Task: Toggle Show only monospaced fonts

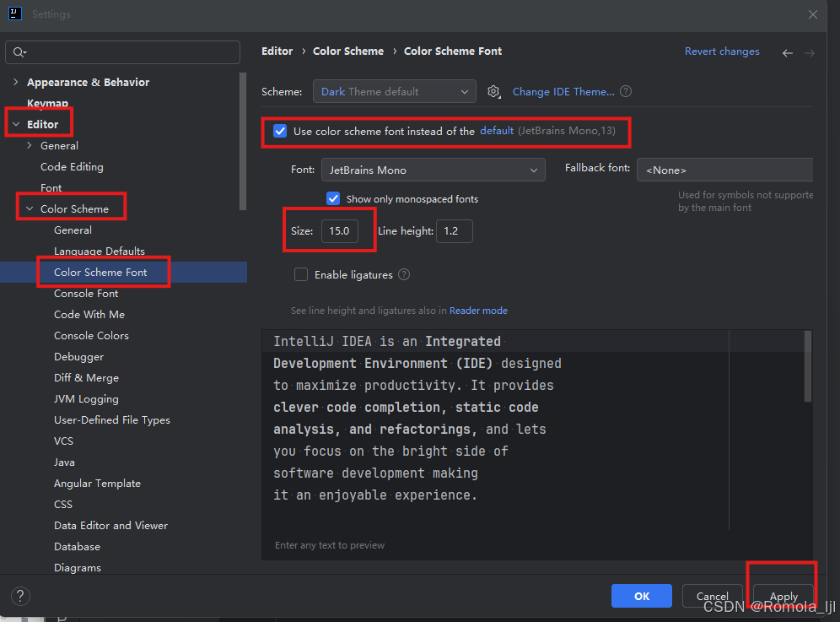Action: coord(333,199)
